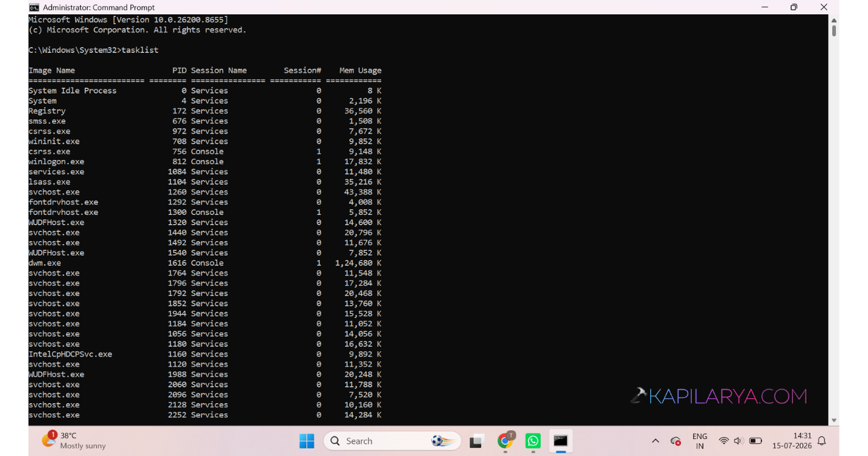
Task: Click the "tasklist" command text
Action: [x=140, y=50]
